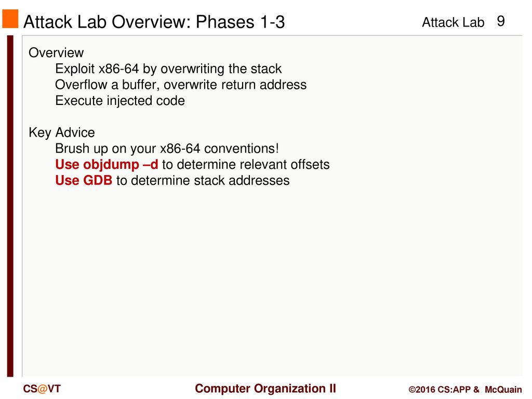Click the red Use GDB text

click(x=84, y=180)
